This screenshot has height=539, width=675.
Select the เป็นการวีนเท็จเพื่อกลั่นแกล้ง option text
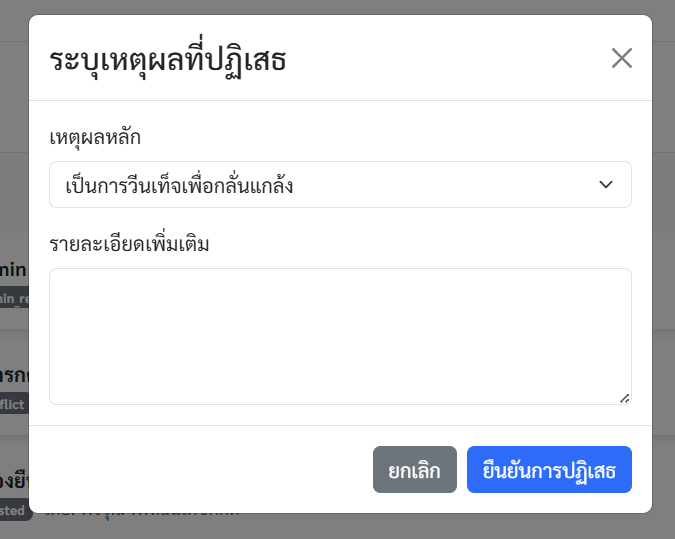pos(179,185)
